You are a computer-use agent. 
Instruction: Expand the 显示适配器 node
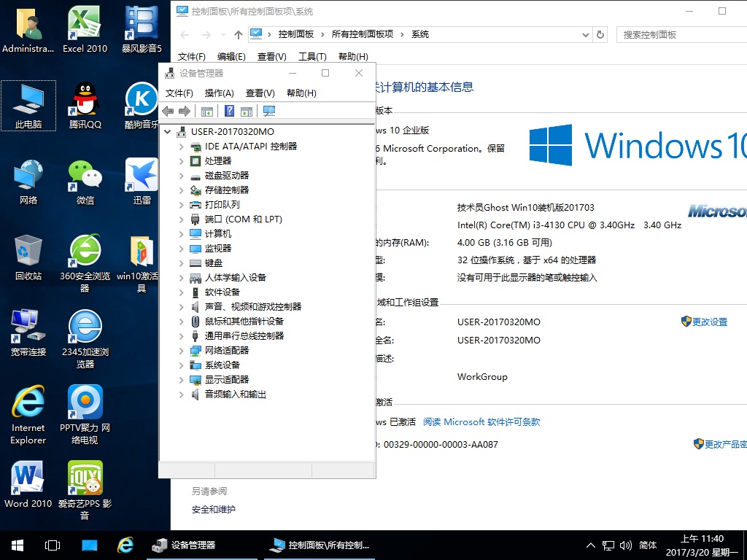(x=181, y=380)
